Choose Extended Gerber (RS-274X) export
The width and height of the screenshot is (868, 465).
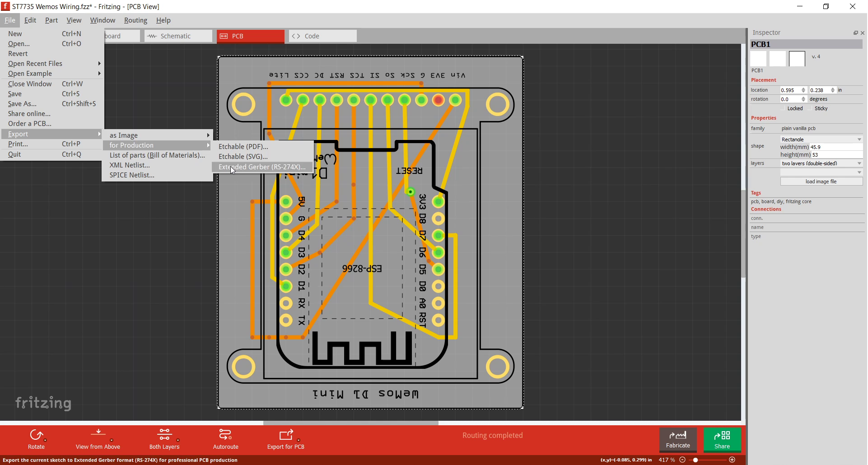(x=262, y=167)
